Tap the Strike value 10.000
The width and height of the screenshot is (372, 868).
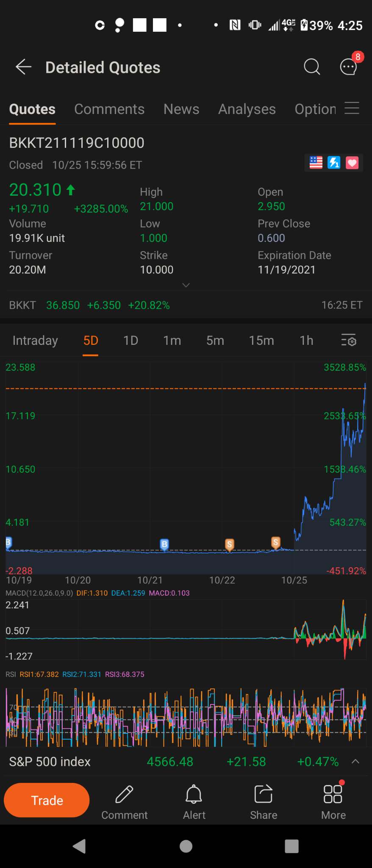click(157, 270)
